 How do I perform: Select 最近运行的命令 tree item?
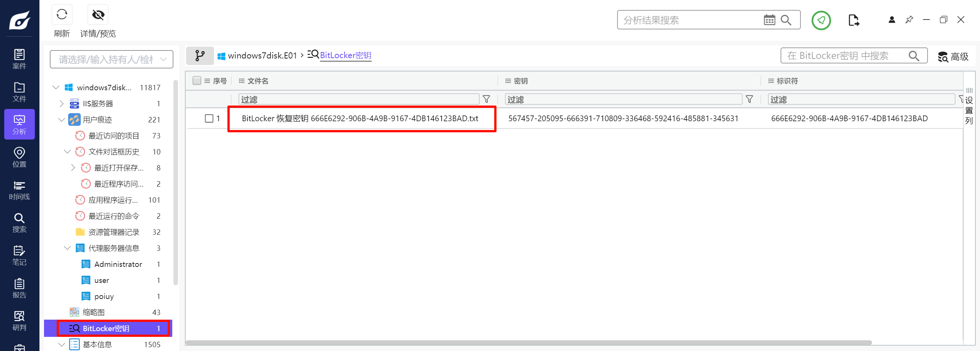click(114, 216)
